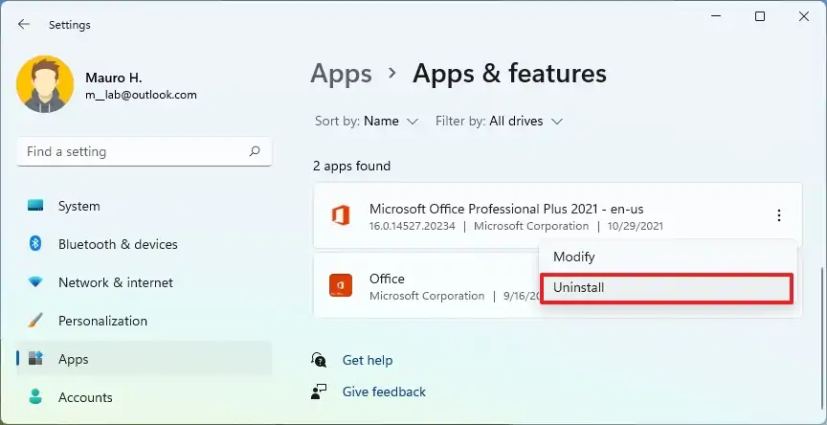Open Sort by Name dropdown
The width and height of the screenshot is (827, 425).
coord(367,121)
